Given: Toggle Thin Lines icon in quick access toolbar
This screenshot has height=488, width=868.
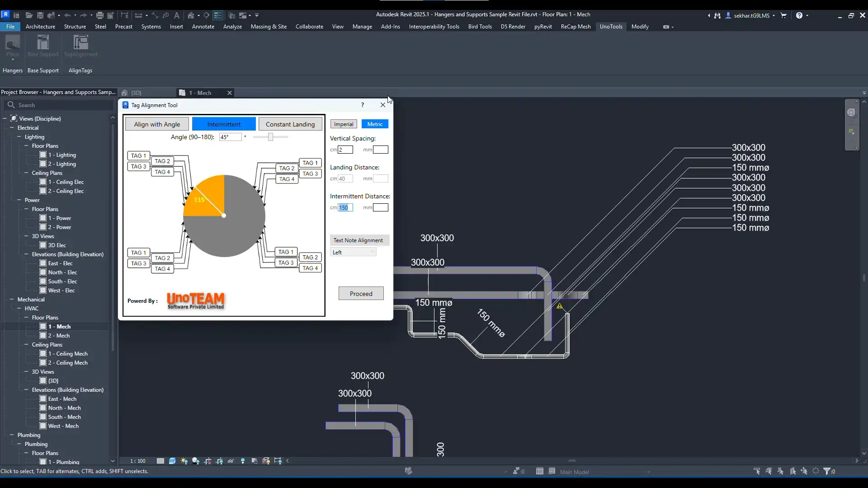Looking at the screenshot, I should coord(218,15).
